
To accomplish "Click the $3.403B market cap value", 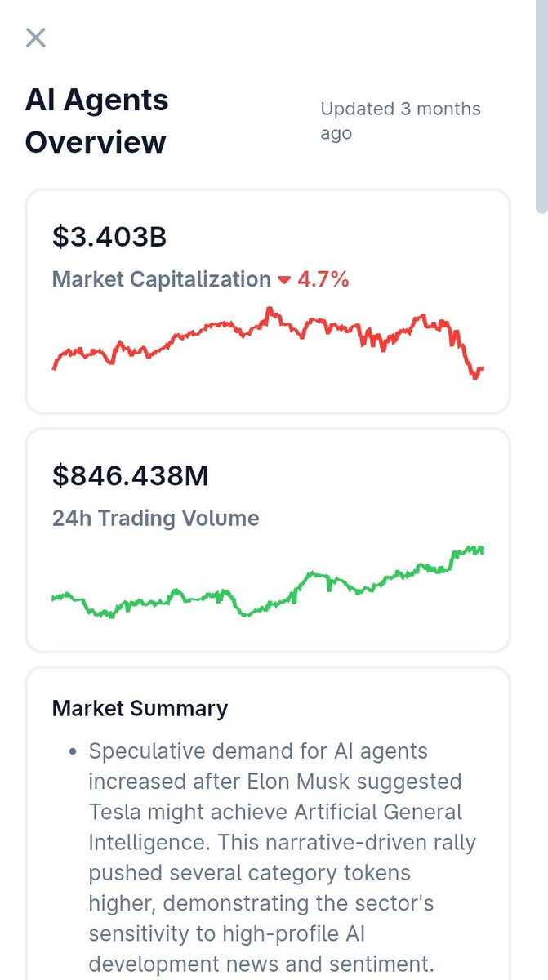I will (x=109, y=236).
